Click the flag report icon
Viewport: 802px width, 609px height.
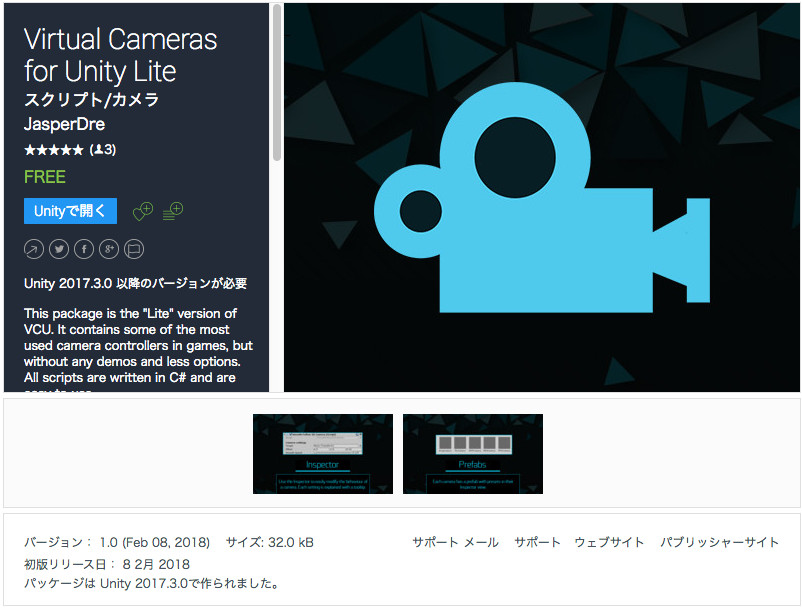pos(134,250)
